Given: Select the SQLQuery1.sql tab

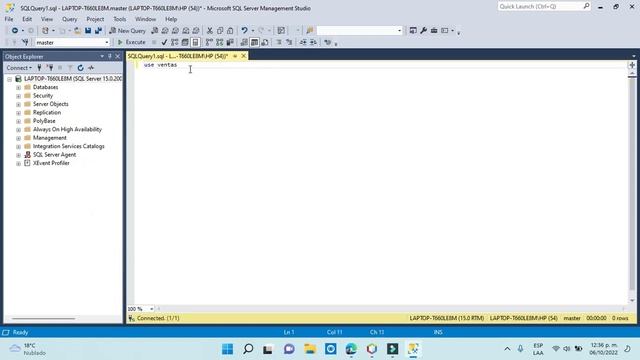Looking at the screenshot, I should coord(178,56).
